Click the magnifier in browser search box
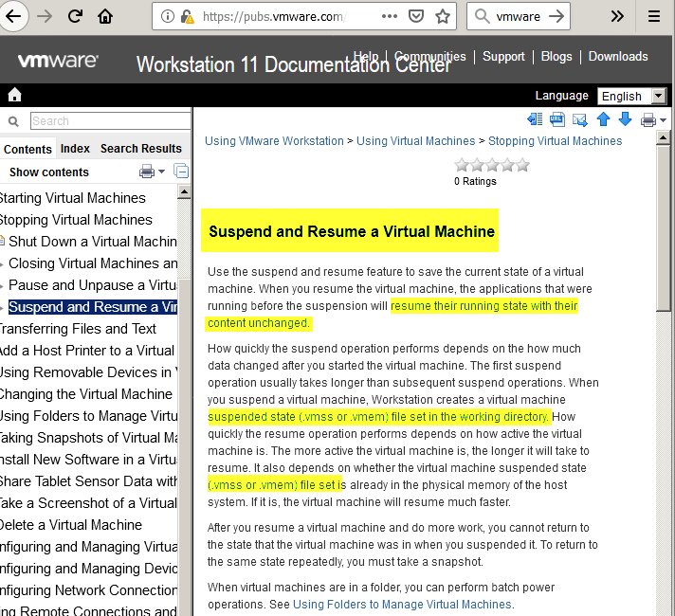Viewport: 675px width, 616px height. [x=482, y=16]
